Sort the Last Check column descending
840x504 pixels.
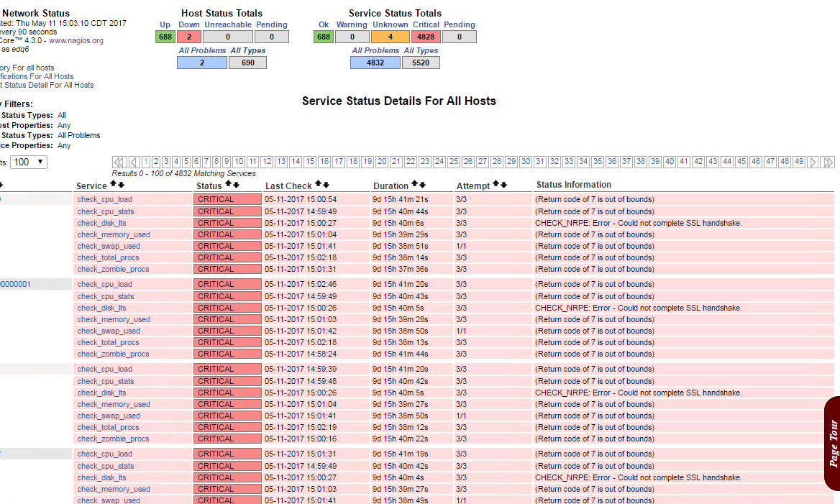[327, 185]
